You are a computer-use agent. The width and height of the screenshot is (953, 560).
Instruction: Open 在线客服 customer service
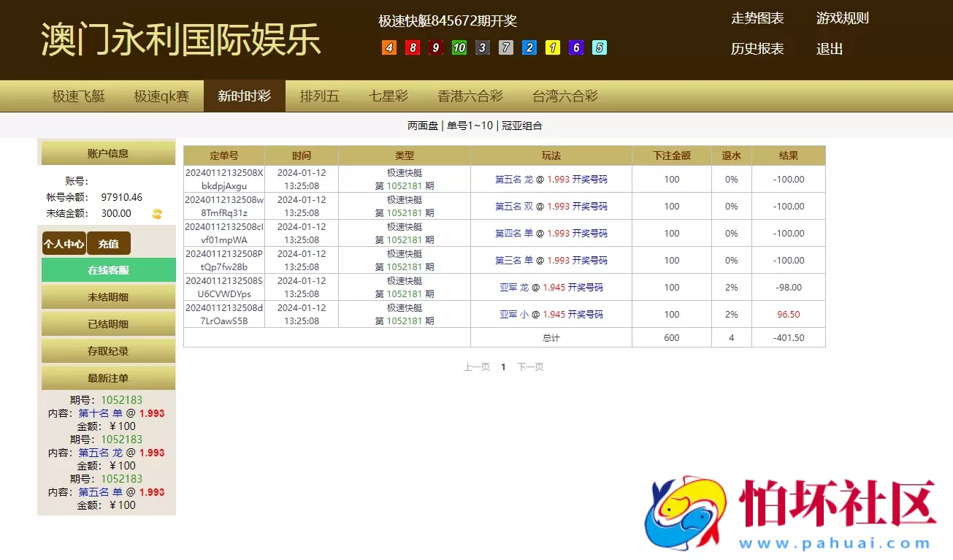point(108,269)
